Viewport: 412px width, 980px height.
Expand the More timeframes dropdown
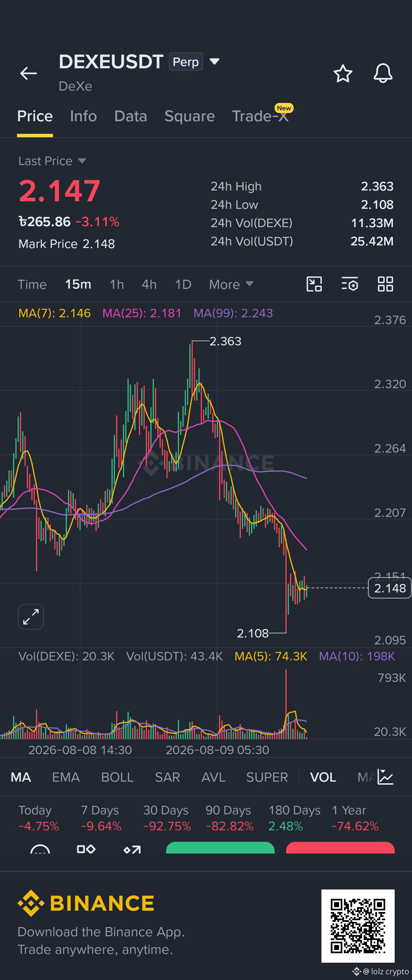[x=231, y=284]
